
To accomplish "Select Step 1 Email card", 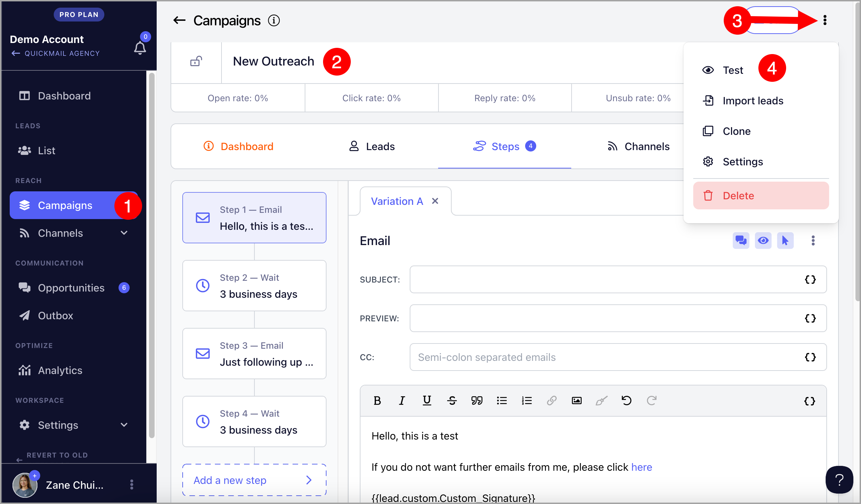I will tap(254, 218).
